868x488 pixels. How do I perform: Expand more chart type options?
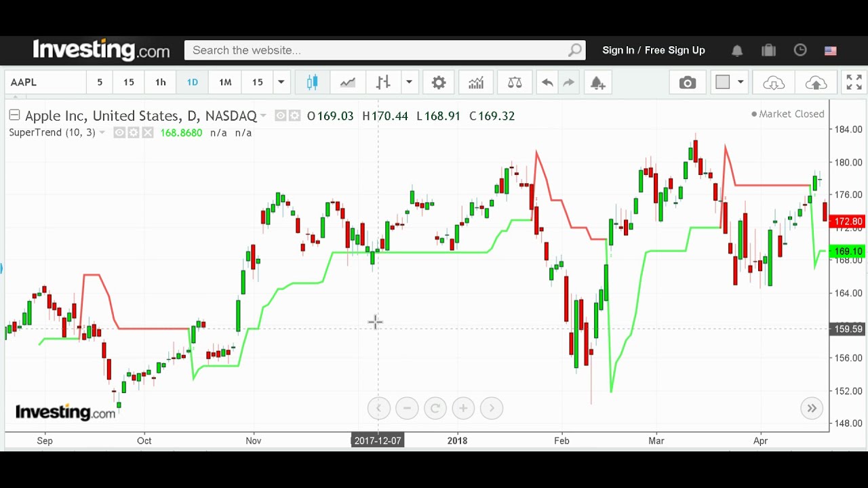(409, 83)
